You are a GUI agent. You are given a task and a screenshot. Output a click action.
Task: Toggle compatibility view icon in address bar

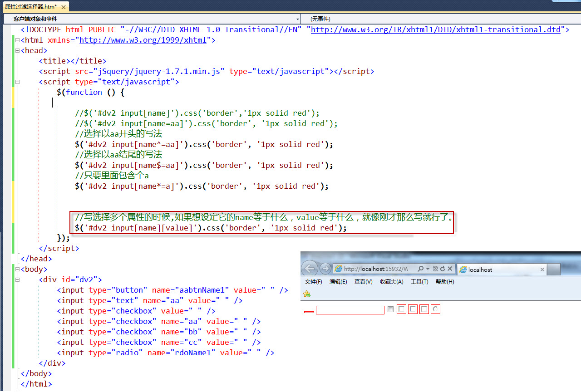click(435, 269)
